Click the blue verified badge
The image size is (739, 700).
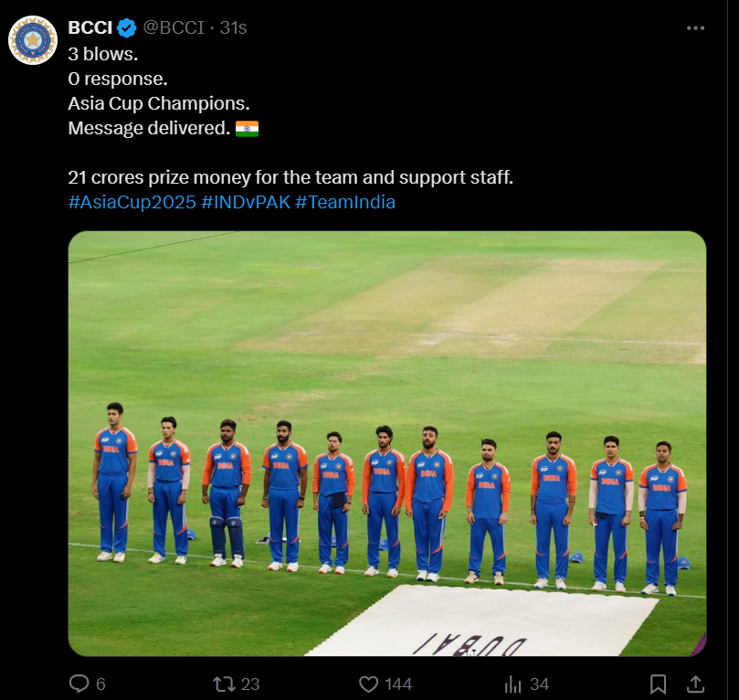tap(126, 27)
